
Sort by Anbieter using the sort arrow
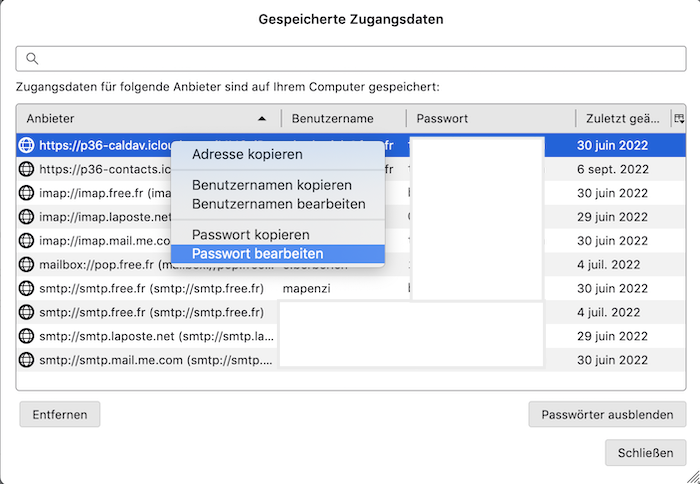point(262,119)
